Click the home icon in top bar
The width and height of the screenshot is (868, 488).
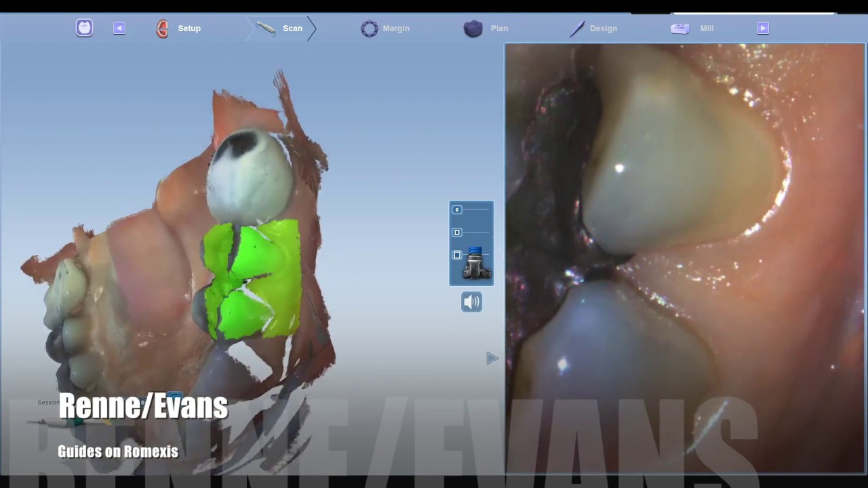84,28
